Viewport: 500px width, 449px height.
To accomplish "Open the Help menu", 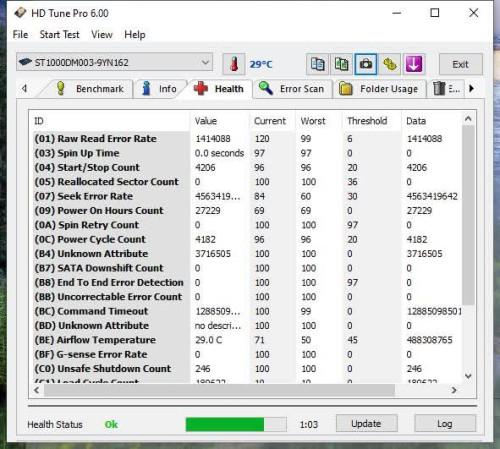I will [135, 34].
